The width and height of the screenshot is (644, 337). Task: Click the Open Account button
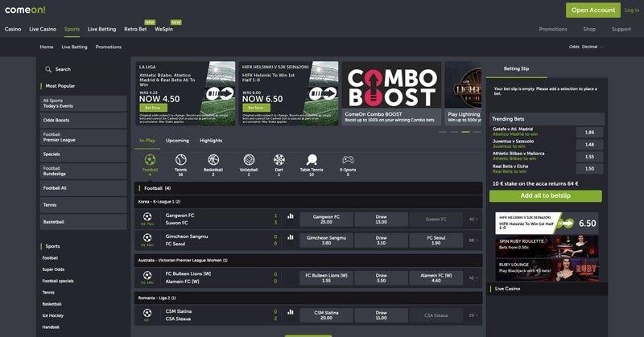coord(593,10)
